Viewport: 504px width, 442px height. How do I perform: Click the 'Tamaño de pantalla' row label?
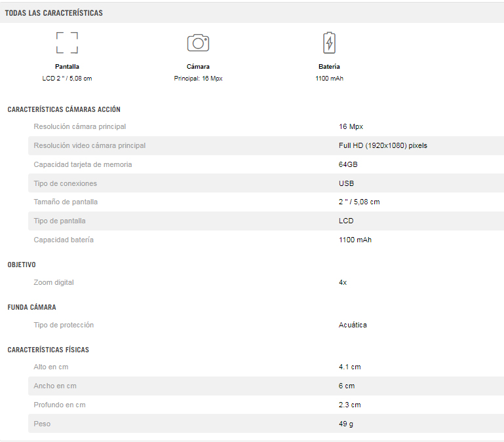(66, 202)
